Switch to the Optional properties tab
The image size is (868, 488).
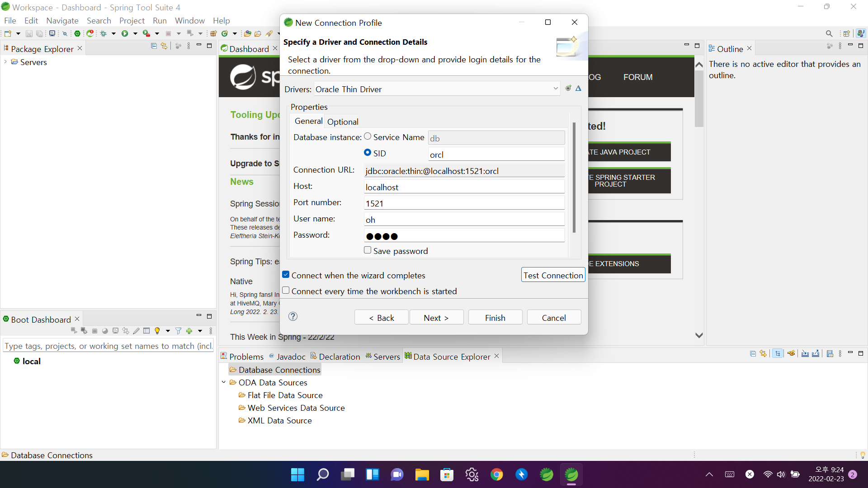point(343,122)
